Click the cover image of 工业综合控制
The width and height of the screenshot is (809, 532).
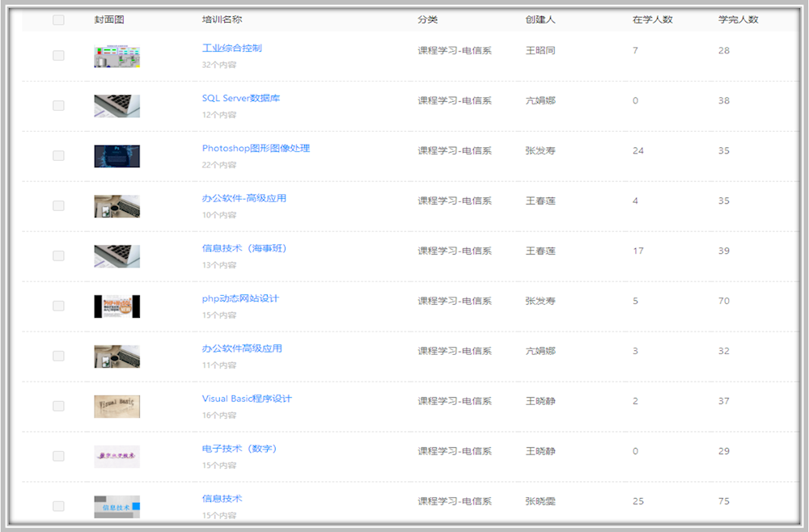pyautogui.click(x=116, y=55)
